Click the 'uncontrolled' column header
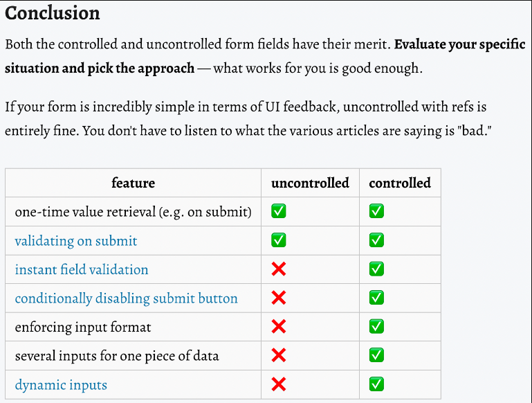This screenshot has width=532, height=403. pos(310,183)
